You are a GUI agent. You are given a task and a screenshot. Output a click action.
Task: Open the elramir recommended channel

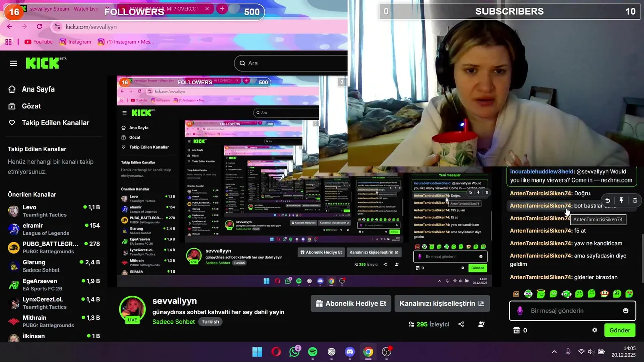[53, 229]
